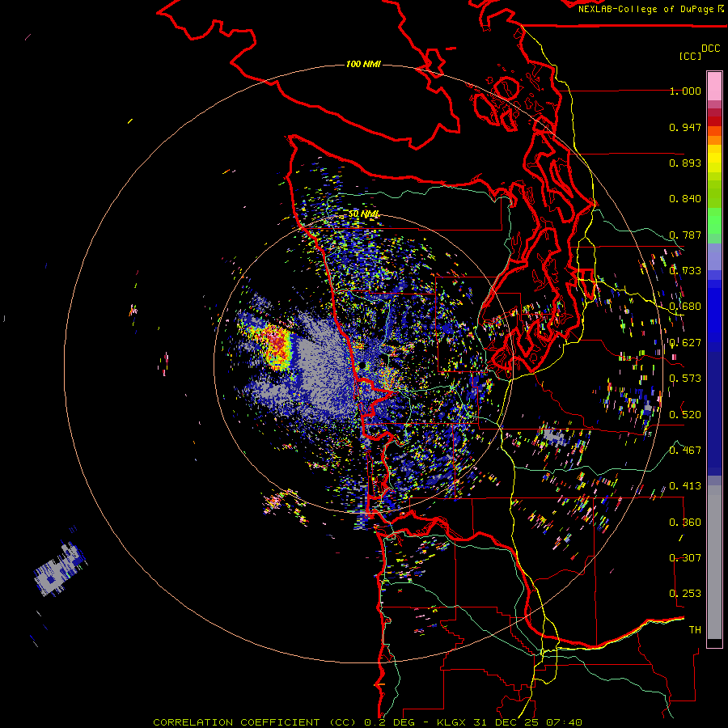The width and height of the screenshot is (728, 728).
Task: Click the red segment of the color bar
Action: point(714,121)
